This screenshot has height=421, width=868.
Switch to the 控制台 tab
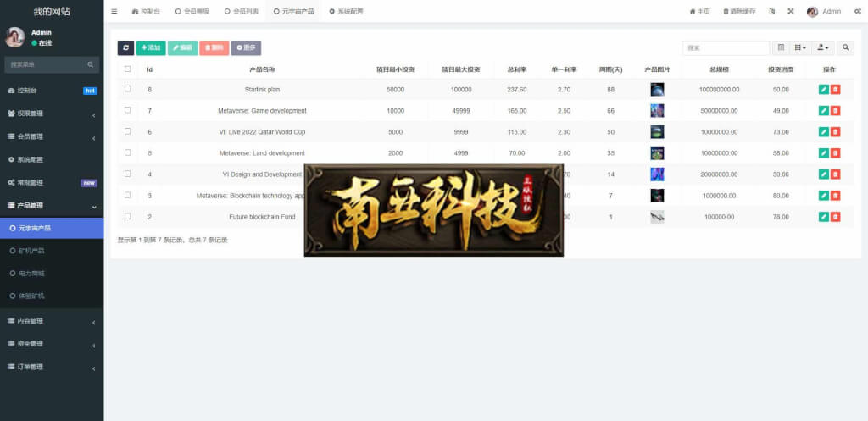(146, 11)
